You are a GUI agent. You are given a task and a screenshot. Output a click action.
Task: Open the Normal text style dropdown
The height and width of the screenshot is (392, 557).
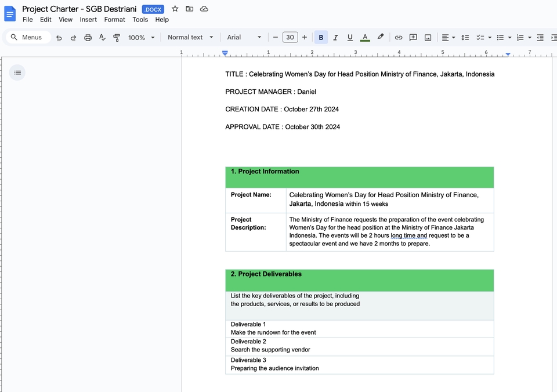pyautogui.click(x=190, y=37)
